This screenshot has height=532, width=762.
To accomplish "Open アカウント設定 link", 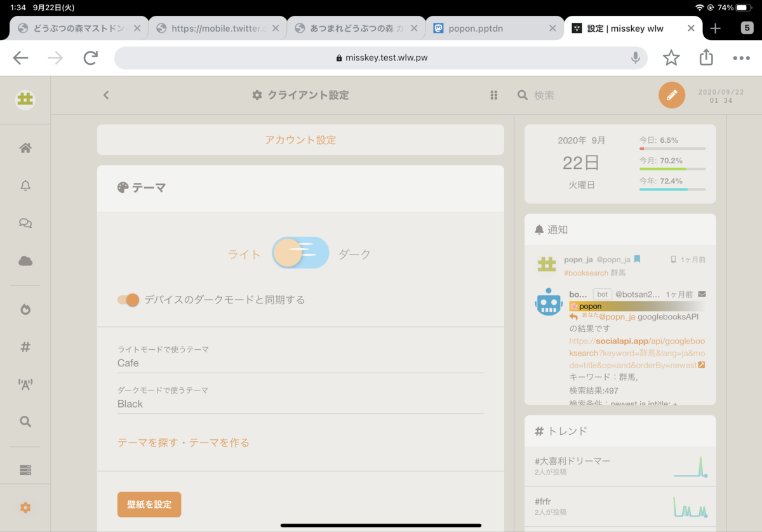I will coord(300,140).
